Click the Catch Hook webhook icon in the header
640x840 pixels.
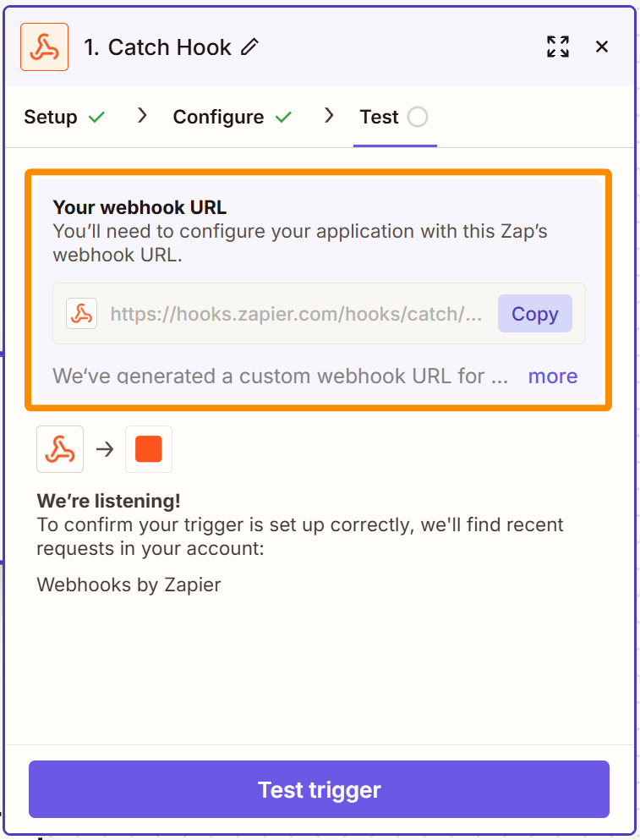pos(44,47)
